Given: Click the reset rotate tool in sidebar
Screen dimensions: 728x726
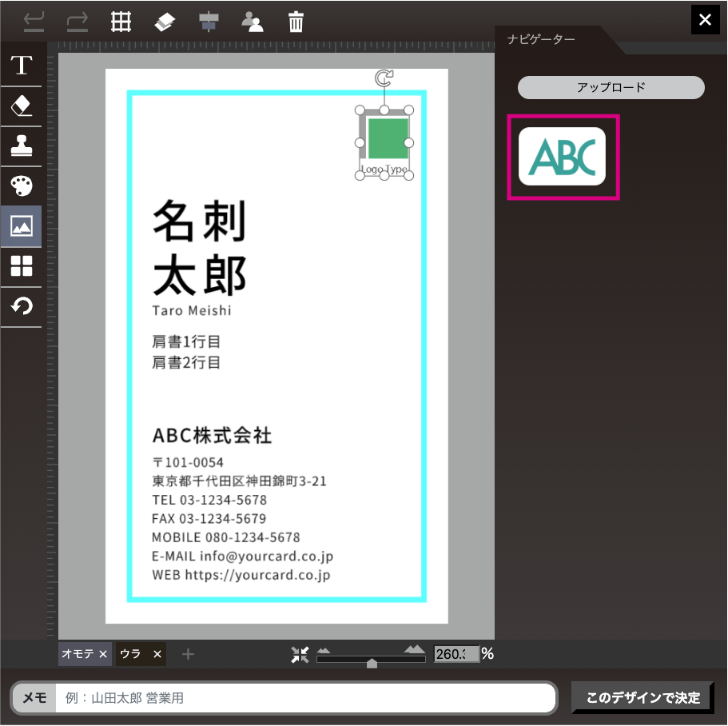Looking at the screenshot, I should tap(21, 305).
